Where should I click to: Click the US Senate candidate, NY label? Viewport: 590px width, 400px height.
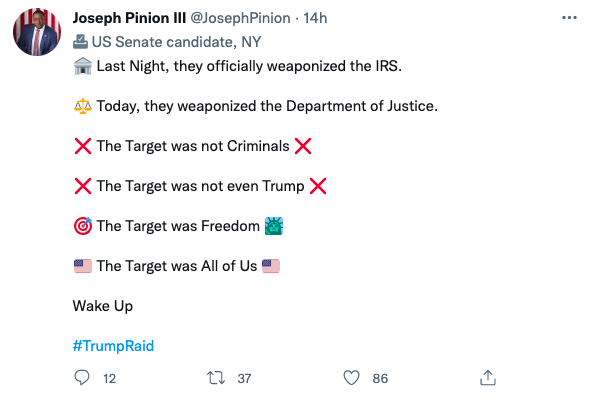pos(176,42)
